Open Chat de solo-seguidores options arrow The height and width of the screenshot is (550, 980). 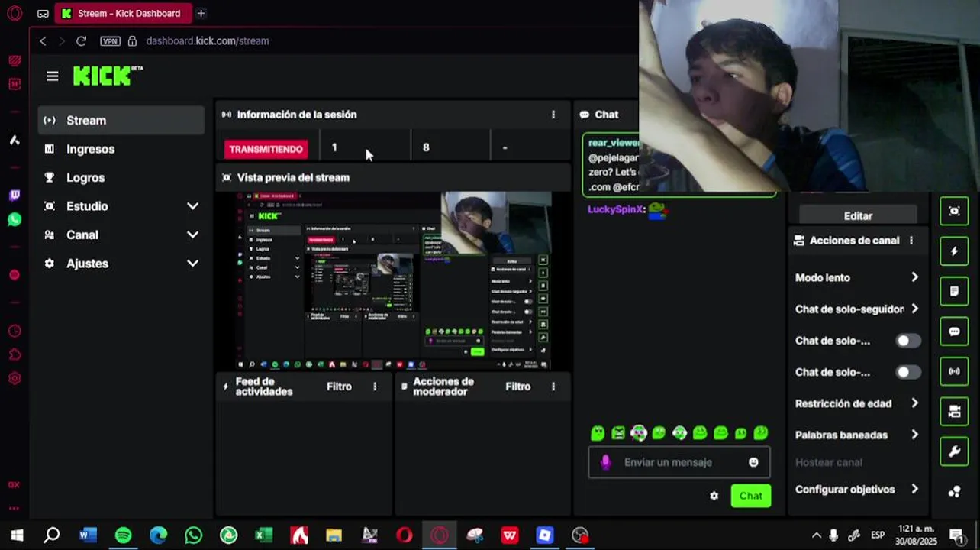click(914, 309)
